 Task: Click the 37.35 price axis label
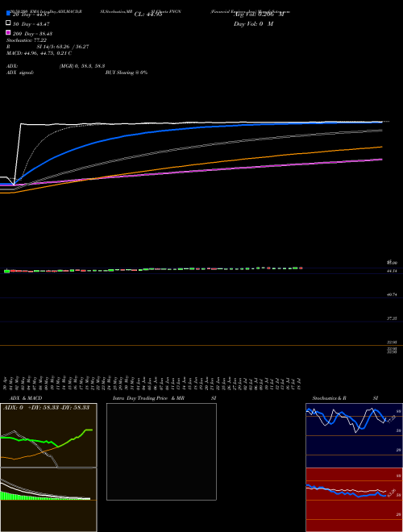(x=392, y=318)
